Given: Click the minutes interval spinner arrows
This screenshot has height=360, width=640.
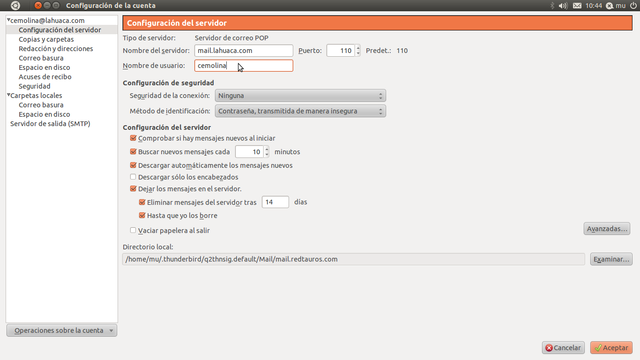Looking at the screenshot, I should click(x=267, y=151).
